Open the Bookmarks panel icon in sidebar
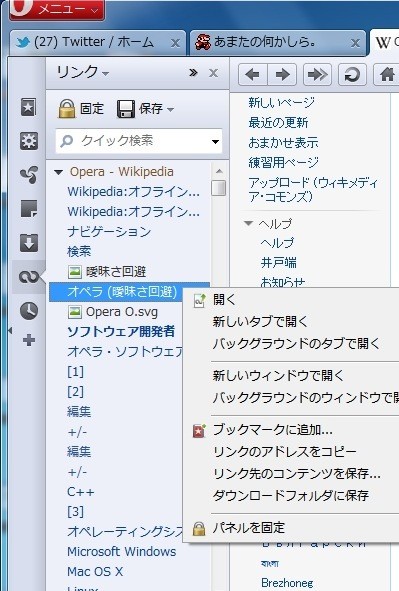Image resolution: width=399 pixels, height=591 pixels. 29,107
